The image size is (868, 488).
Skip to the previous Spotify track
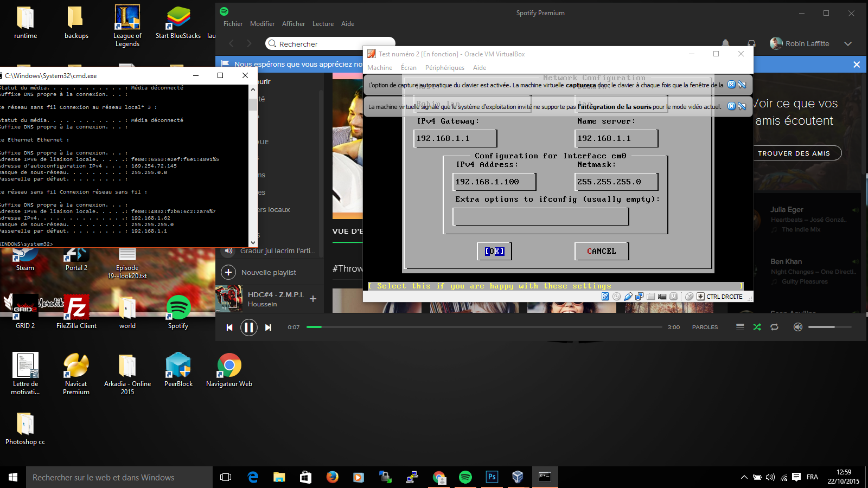[229, 328]
